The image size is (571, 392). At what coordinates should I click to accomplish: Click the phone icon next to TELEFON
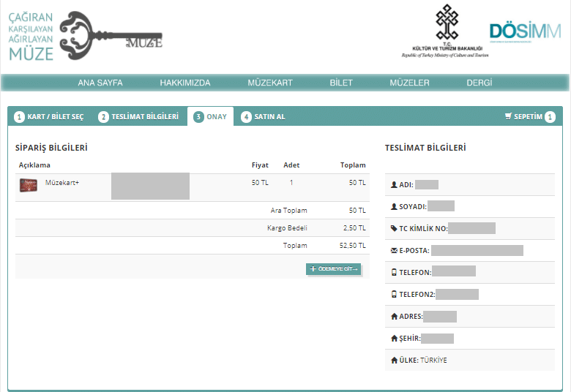point(394,272)
